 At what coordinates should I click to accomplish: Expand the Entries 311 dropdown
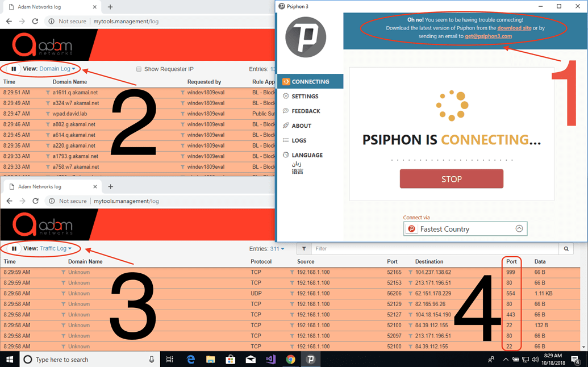[x=277, y=248]
